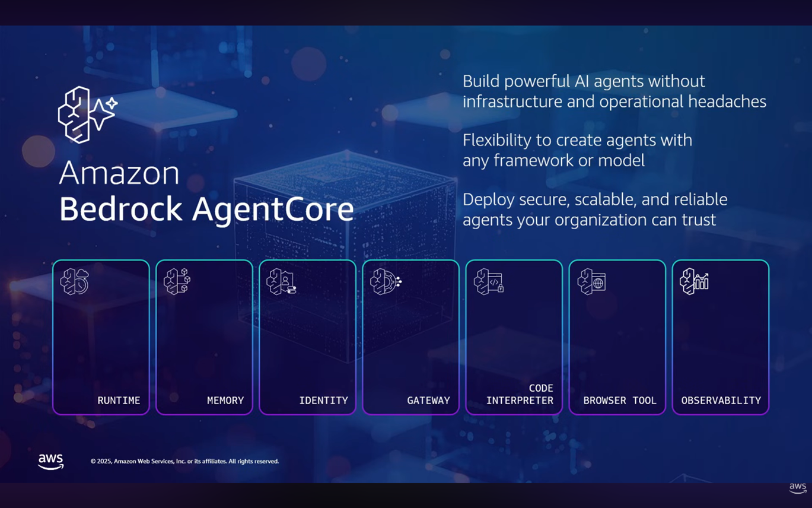Click the Observability chart icon
The image size is (812, 508).
tap(695, 281)
